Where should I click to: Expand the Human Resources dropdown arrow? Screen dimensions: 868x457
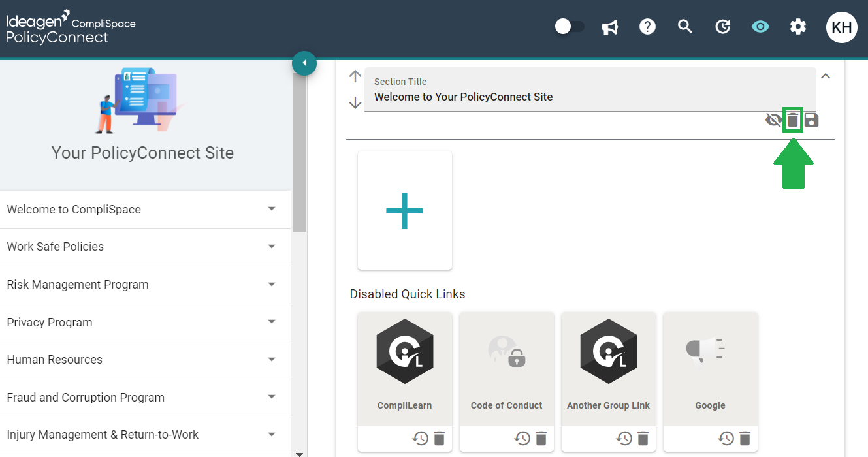pos(272,359)
